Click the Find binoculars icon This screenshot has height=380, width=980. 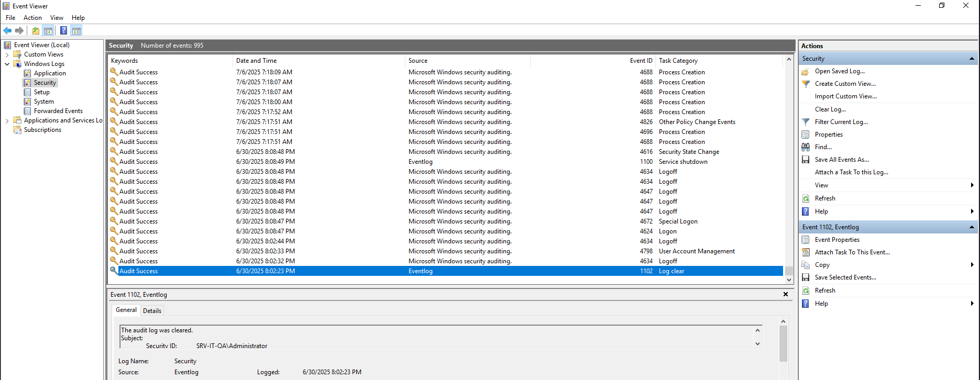pos(806,147)
